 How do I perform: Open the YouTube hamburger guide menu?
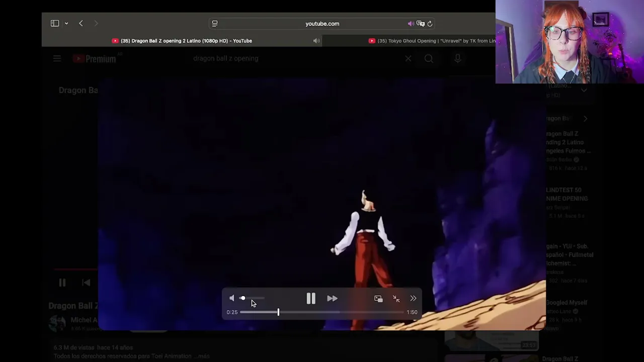[x=57, y=59]
